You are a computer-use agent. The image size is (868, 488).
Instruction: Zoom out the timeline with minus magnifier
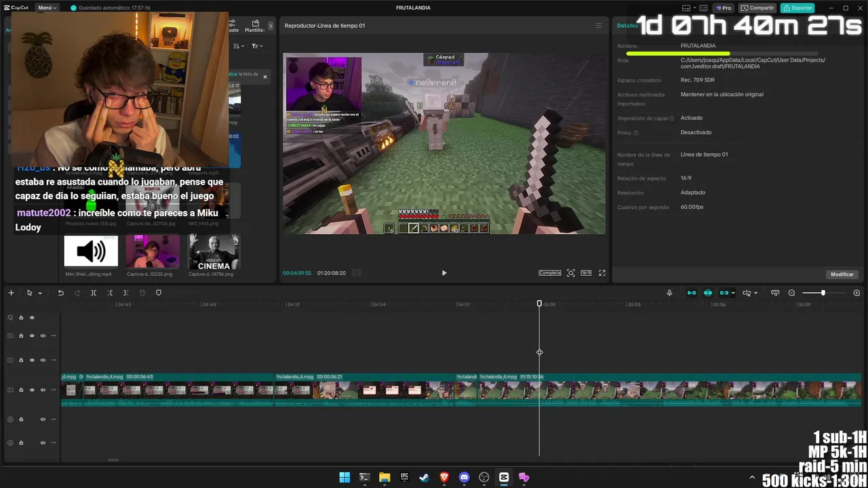point(791,293)
